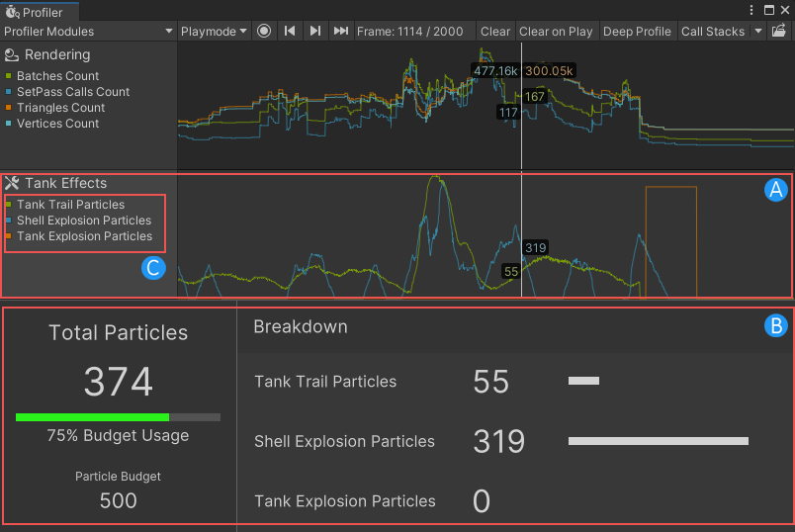Open the Profiler Modules dropdown

click(88, 32)
